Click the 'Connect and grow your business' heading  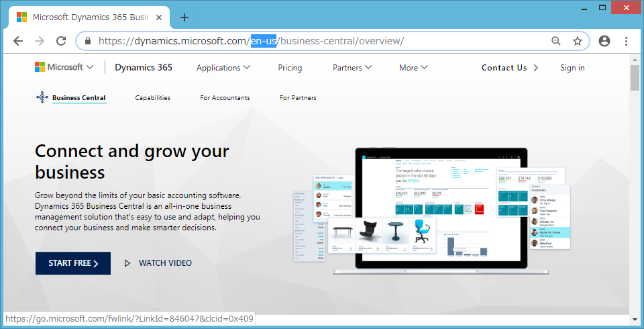click(x=132, y=161)
